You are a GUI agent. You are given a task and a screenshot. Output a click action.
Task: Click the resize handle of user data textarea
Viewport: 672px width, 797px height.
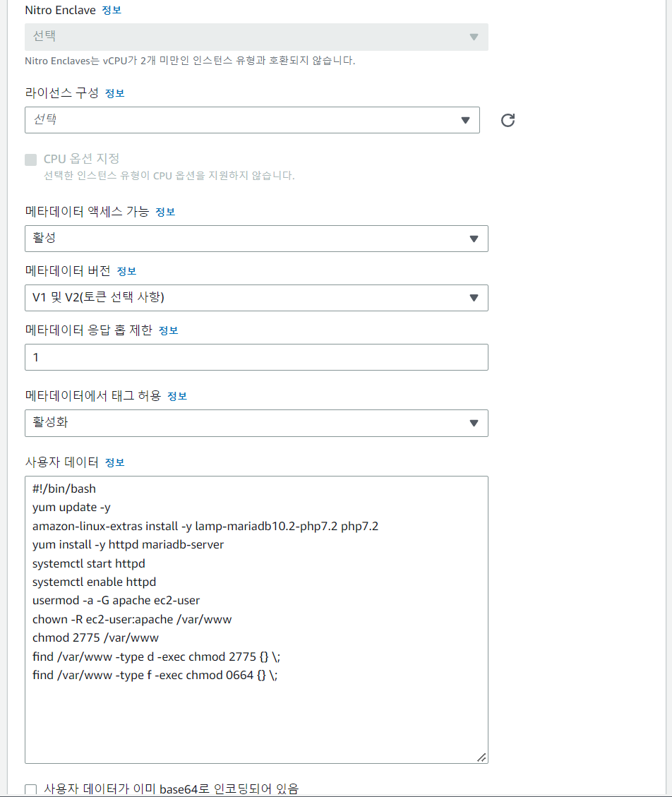[x=483, y=757]
